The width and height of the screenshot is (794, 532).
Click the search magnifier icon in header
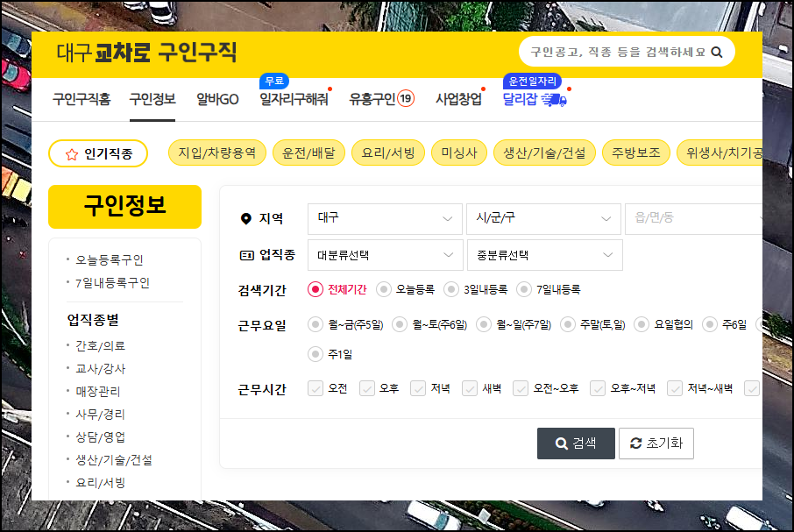(717, 52)
